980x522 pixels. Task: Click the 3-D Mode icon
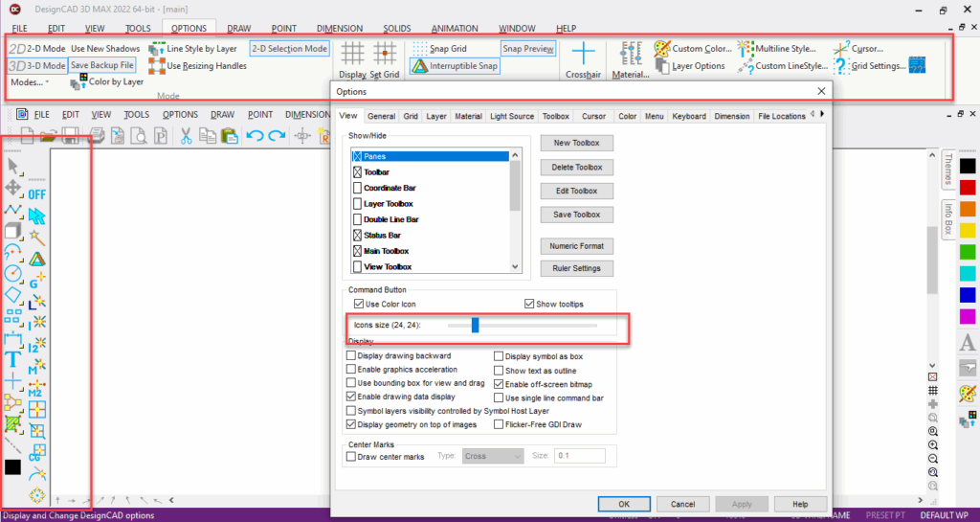[19, 66]
